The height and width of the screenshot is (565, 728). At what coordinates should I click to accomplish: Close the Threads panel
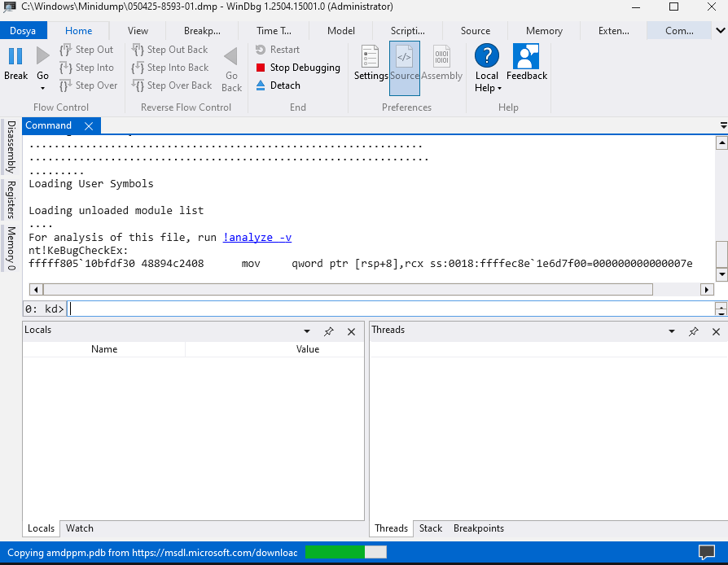coord(717,331)
